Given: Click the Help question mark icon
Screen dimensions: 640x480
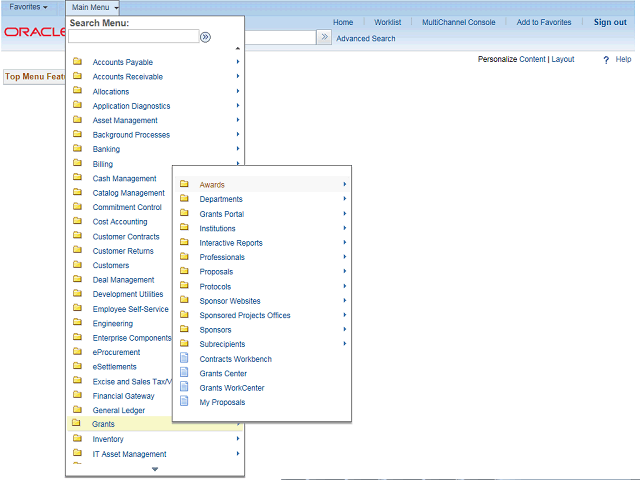Looking at the screenshot, I should click(606, 60).
